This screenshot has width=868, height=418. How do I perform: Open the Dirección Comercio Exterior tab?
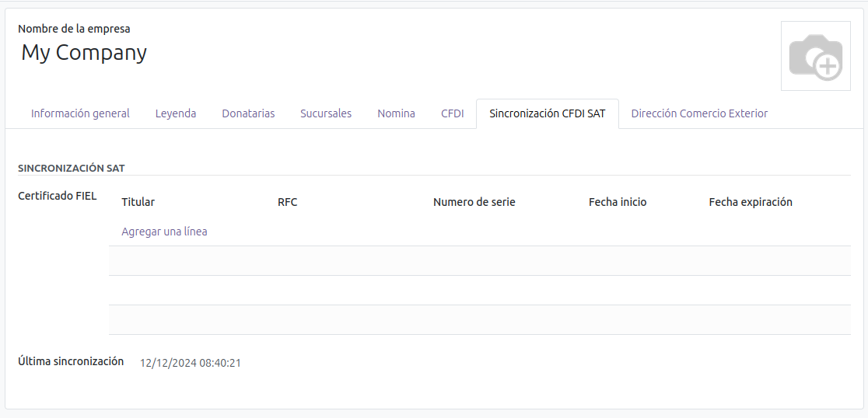tap(699, 113)
